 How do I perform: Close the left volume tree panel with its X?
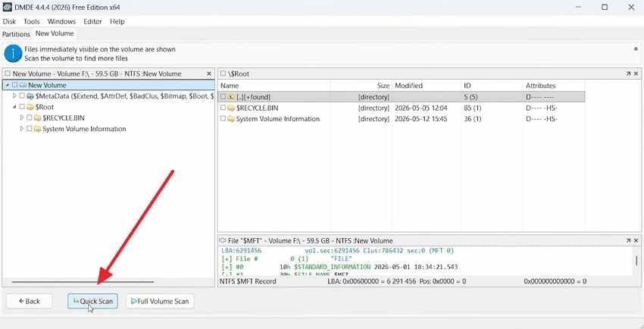pos(209,74)
